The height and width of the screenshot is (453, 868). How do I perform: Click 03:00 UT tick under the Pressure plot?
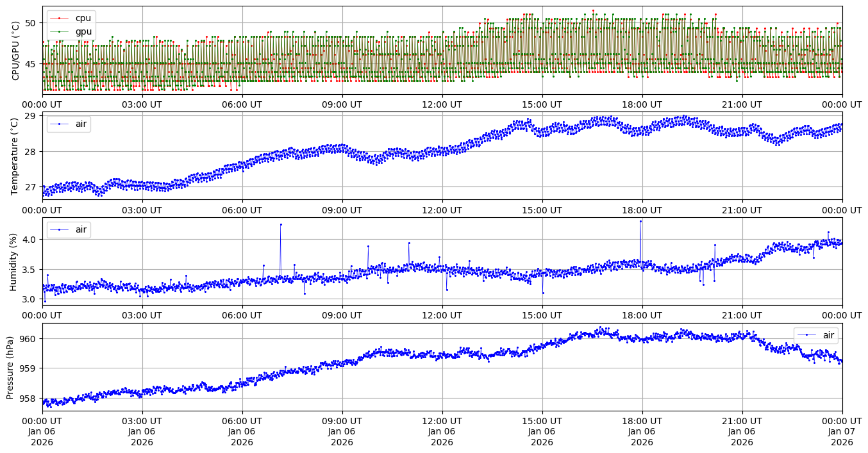pos(142,422)
